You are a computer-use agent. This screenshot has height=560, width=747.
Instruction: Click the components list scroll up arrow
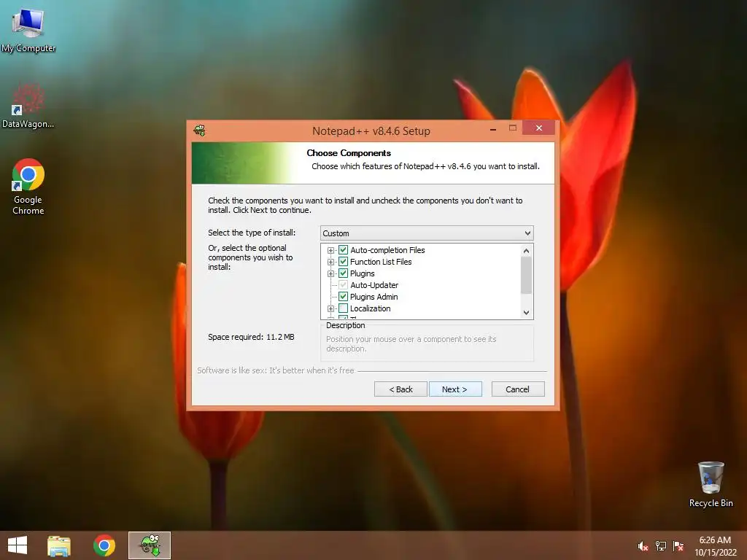click(x=526, y=251)
